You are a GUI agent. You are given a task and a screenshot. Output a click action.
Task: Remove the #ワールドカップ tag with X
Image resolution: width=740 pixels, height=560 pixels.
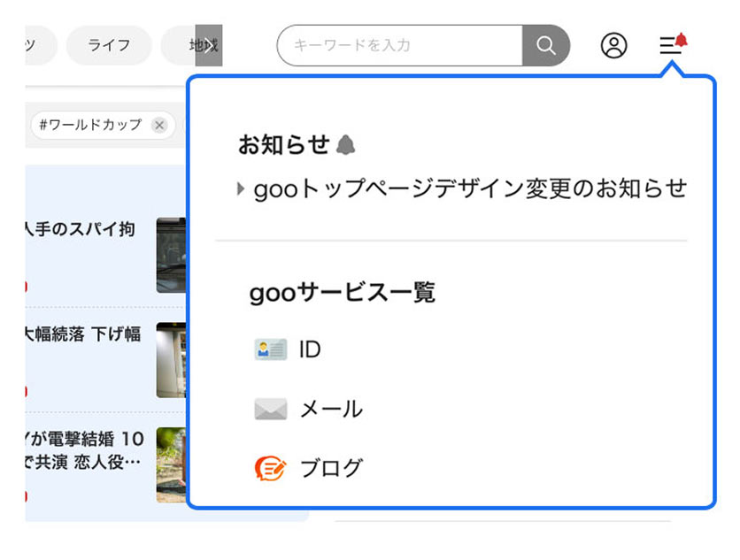click(x=159, y=125)
